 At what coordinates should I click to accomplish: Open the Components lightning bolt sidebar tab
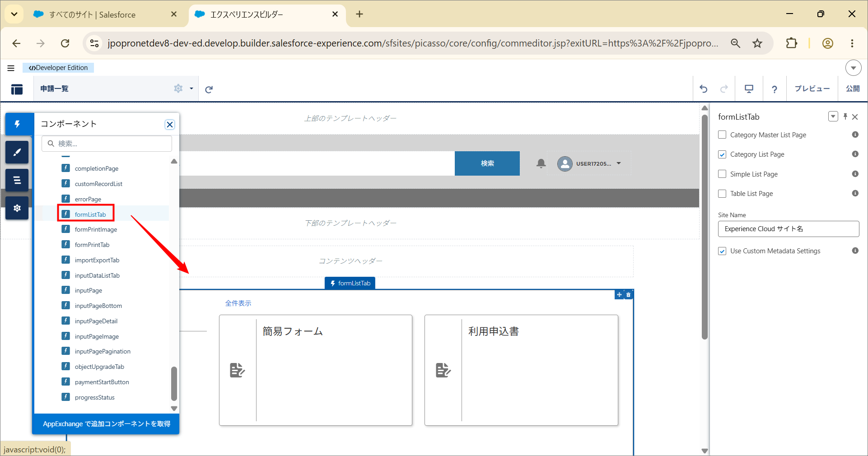(x=17, y=124)
